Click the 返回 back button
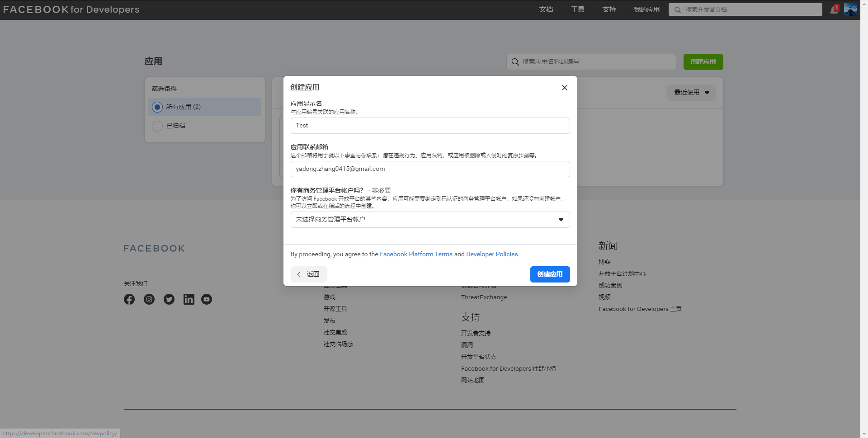This screenshot has height=438, width=868. tap(308, 274)
